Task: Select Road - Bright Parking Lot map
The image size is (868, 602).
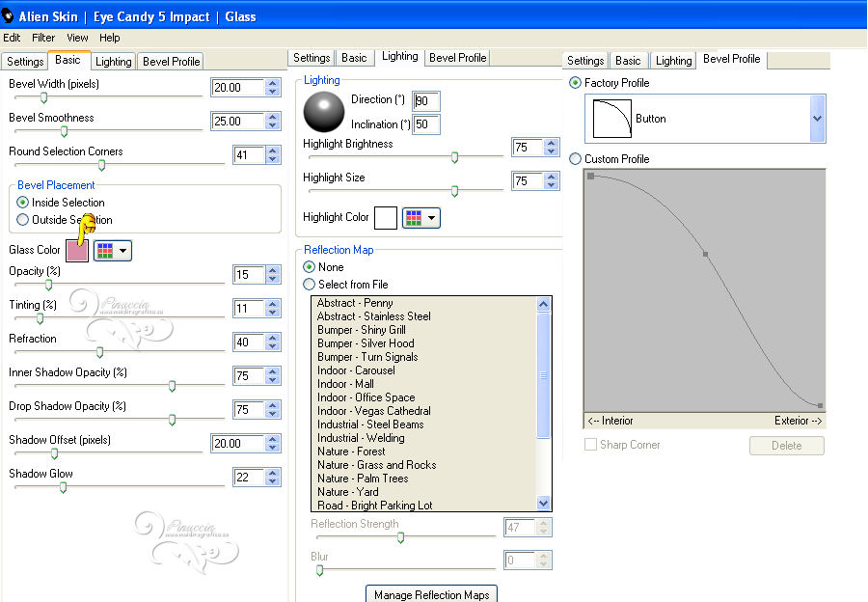Action: pyautogui.click(x=375, y=506)
